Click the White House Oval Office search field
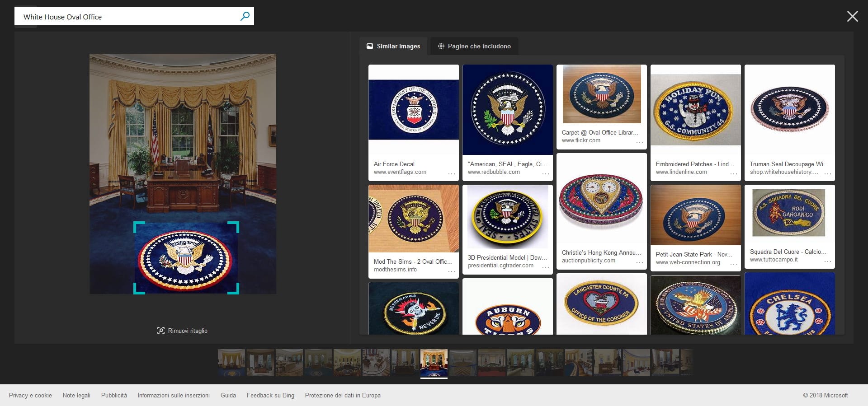The width and height of the screenshot is (868, 406). (x=127, y=17)
